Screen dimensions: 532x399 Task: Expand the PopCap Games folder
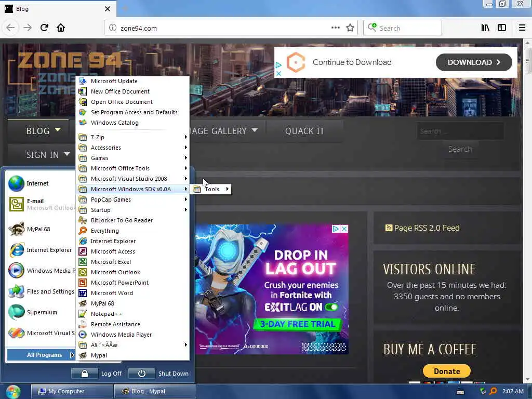tap(132, 199)
